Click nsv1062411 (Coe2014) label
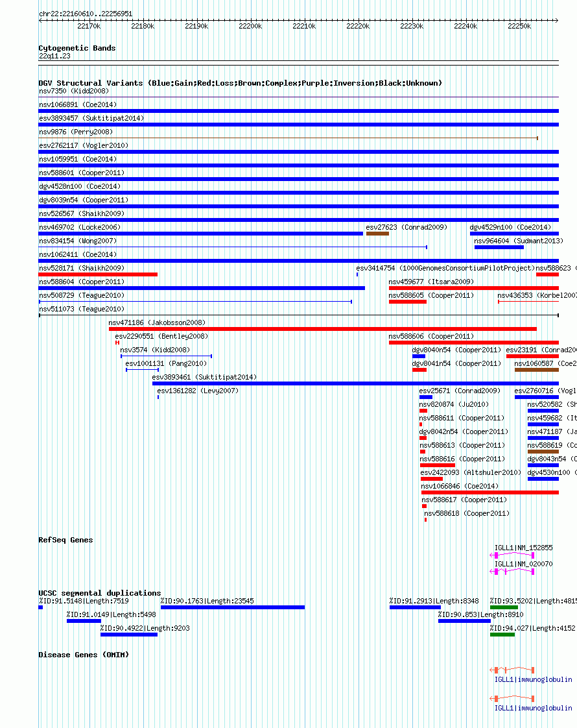Screen dimensions: 577x728 (x=78, y=254)
